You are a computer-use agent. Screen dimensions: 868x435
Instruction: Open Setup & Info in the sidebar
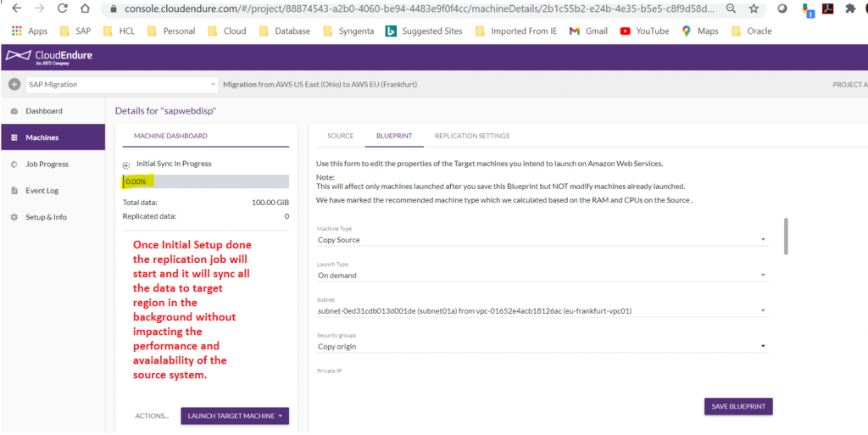53,217
